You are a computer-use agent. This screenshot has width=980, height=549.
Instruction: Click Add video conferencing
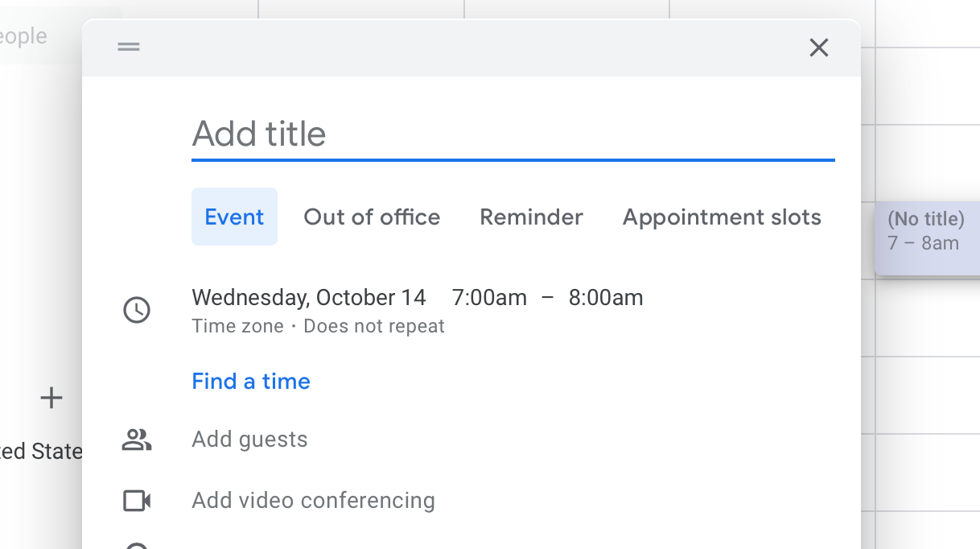tap(313, 501)
